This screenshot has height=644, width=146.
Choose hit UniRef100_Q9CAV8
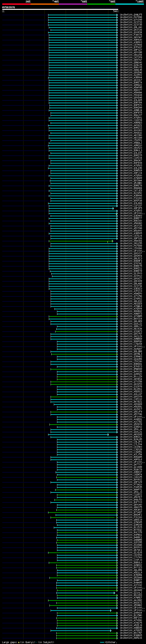(131, 281)
